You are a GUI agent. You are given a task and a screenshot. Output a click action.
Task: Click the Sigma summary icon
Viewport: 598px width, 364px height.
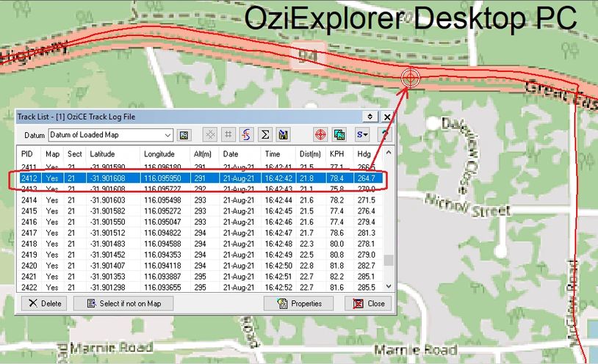point(265,134)
